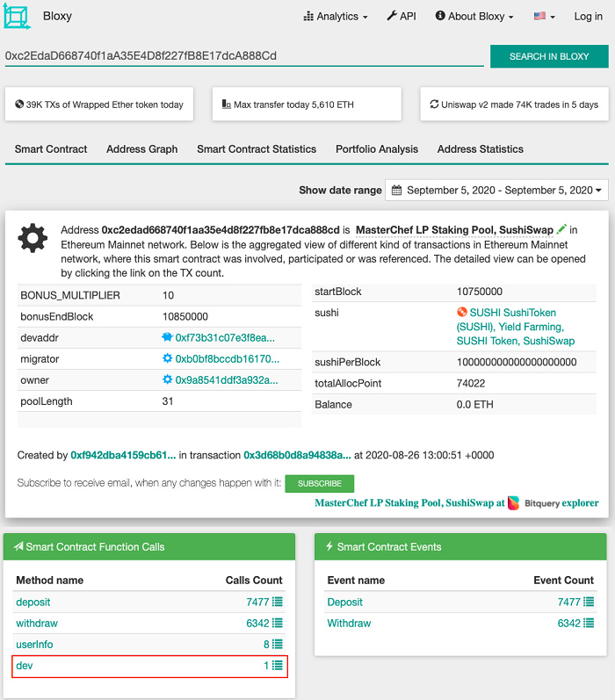Click the Log in link
The height and width of the screenshot is (700, 615).
[x=588, y=17]
